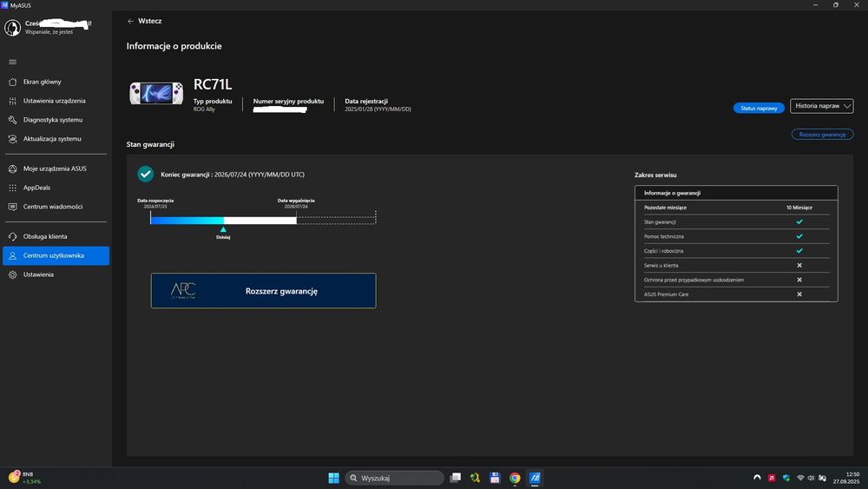Click the Wstecz back link text
This screenshot has height=489, width=868.
pyautogui.click(x=150, y=21)
